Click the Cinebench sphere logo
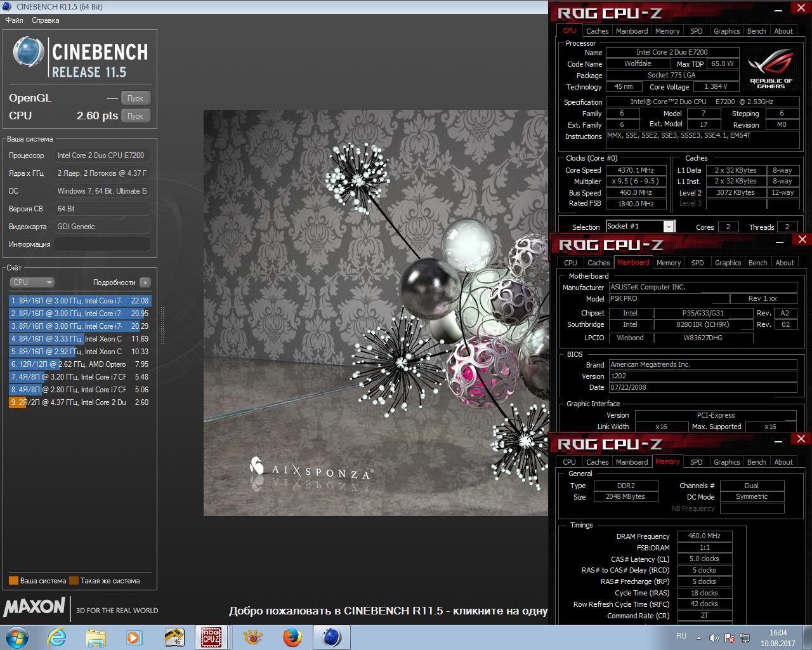Viewport: 812px width, 650px height. pyautogui.click(x=29, y=53)
